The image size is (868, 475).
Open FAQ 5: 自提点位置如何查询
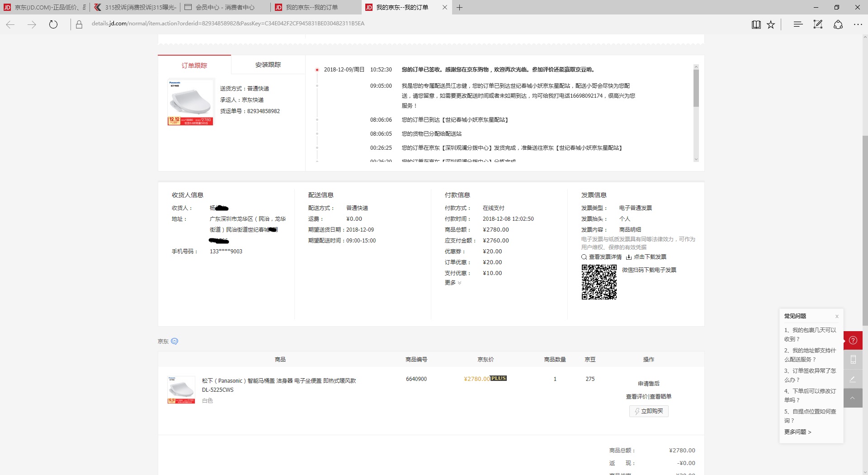810,416
